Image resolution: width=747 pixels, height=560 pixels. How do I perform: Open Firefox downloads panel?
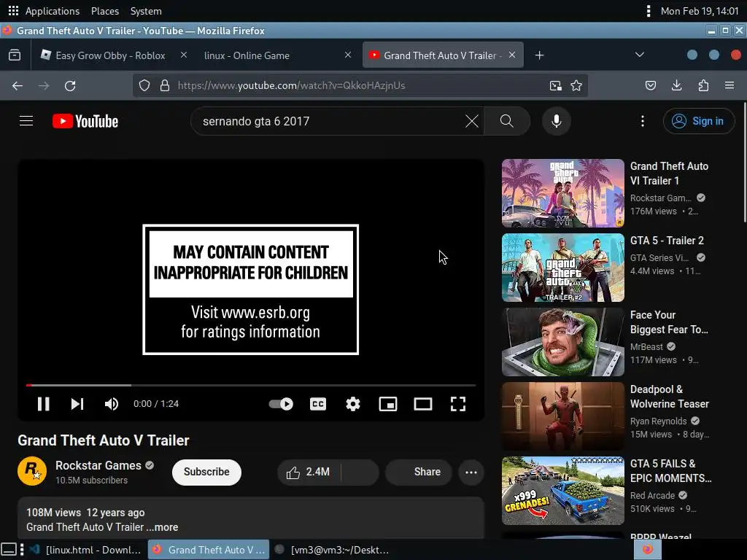[676, 86]
